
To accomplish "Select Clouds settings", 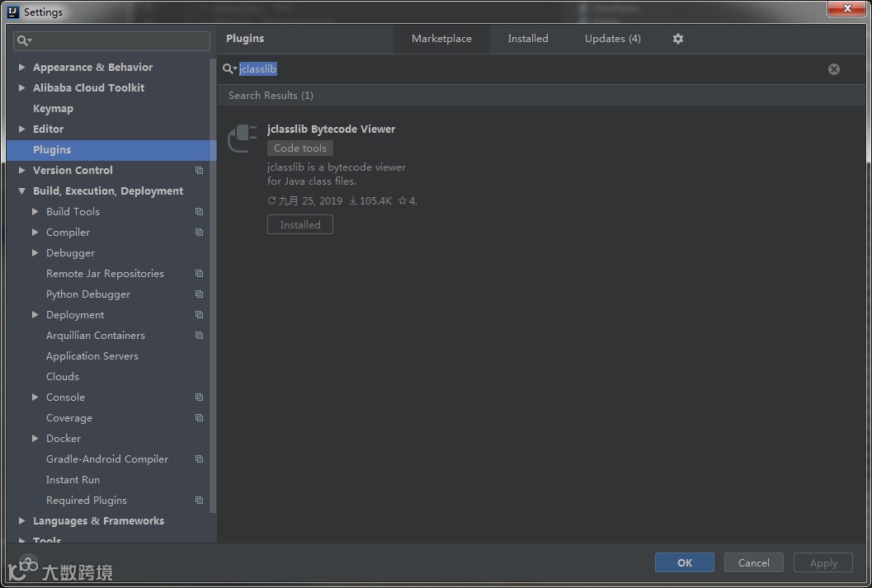I will [63, 376].
